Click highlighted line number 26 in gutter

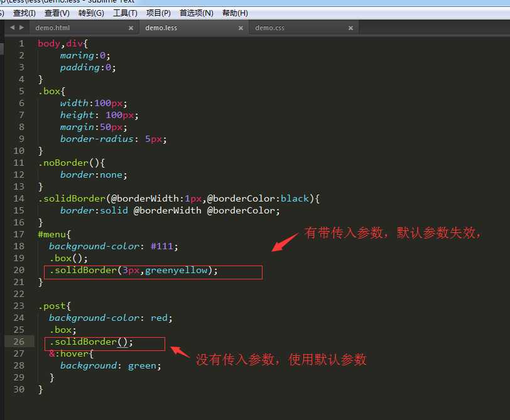point(19,342)
